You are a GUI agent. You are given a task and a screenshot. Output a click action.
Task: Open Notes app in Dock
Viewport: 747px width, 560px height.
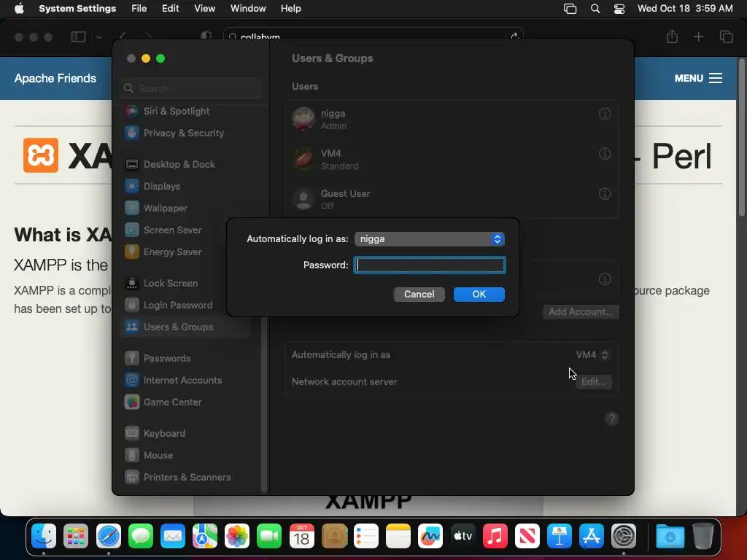tap(398, 536)
